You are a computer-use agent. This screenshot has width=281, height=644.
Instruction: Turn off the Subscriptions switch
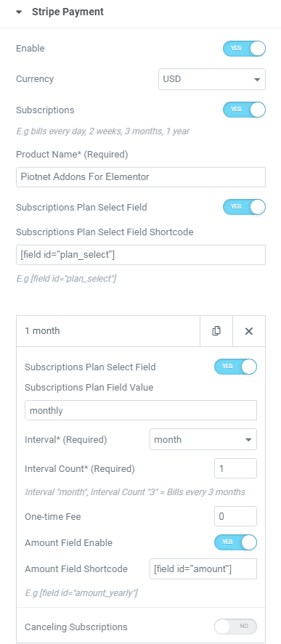[244, 110]
